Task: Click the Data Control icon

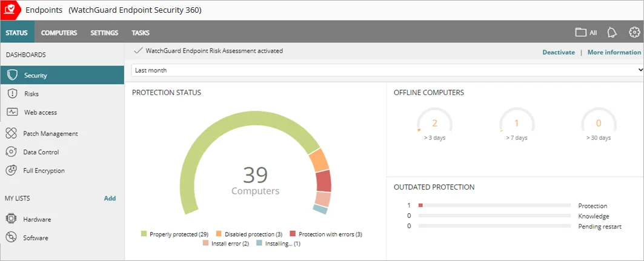Action: tap(11, 152)
